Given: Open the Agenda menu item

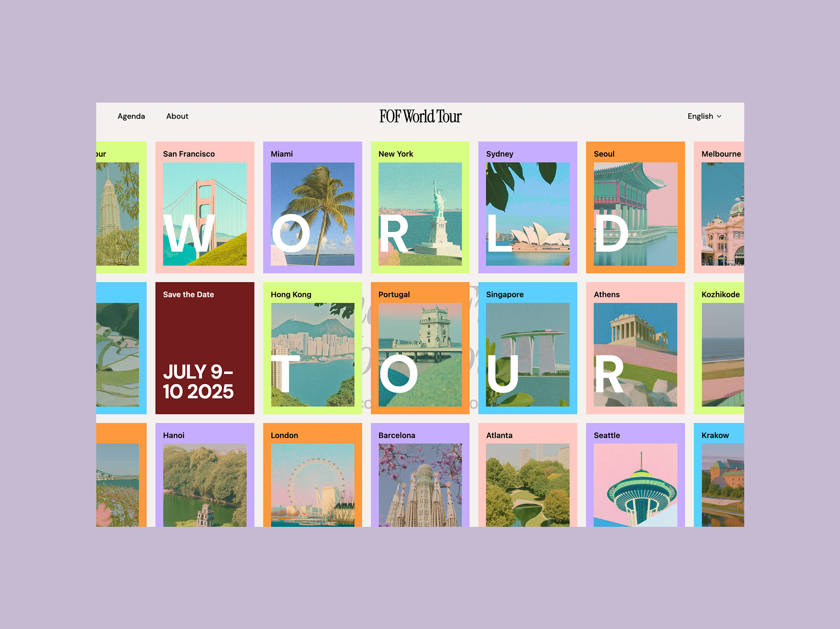Looking at the screenshot, I should pos(131,116).
